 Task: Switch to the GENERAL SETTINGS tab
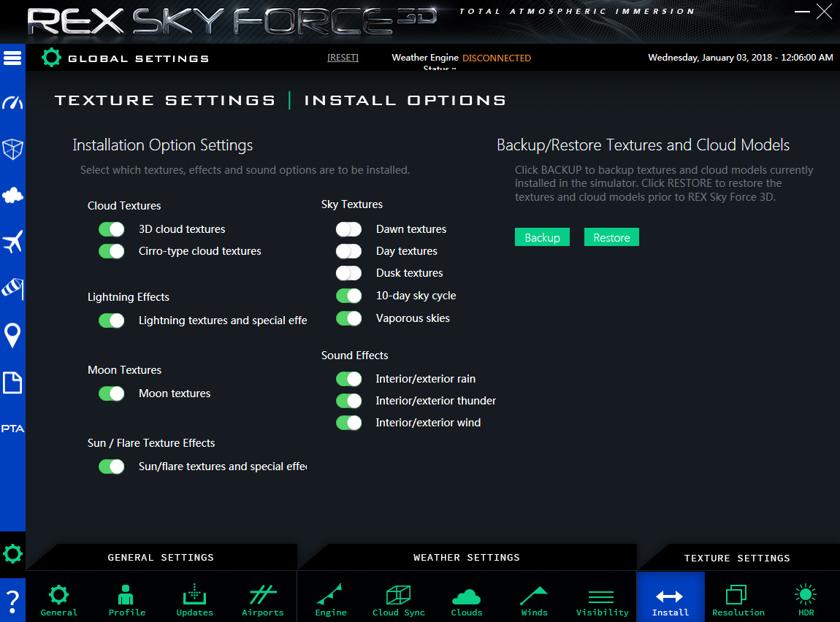161,557
